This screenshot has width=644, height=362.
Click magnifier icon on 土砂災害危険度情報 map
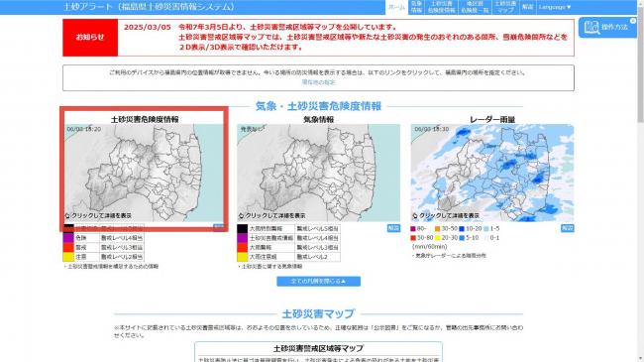tap(67, 215)
